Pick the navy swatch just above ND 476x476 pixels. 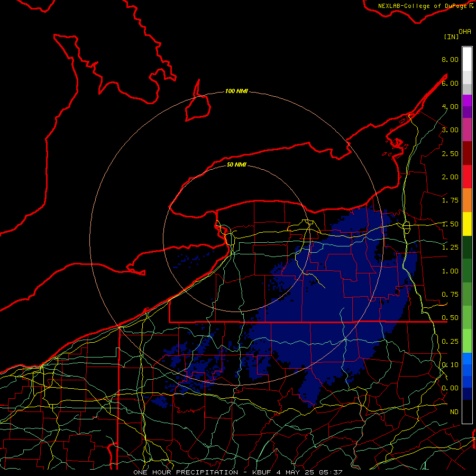pos(467,393)
